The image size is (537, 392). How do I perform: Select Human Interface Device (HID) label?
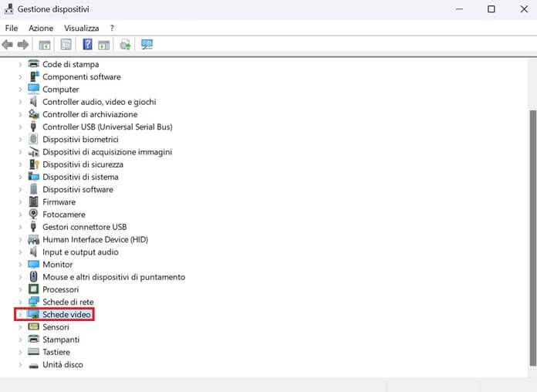[95, 239]
